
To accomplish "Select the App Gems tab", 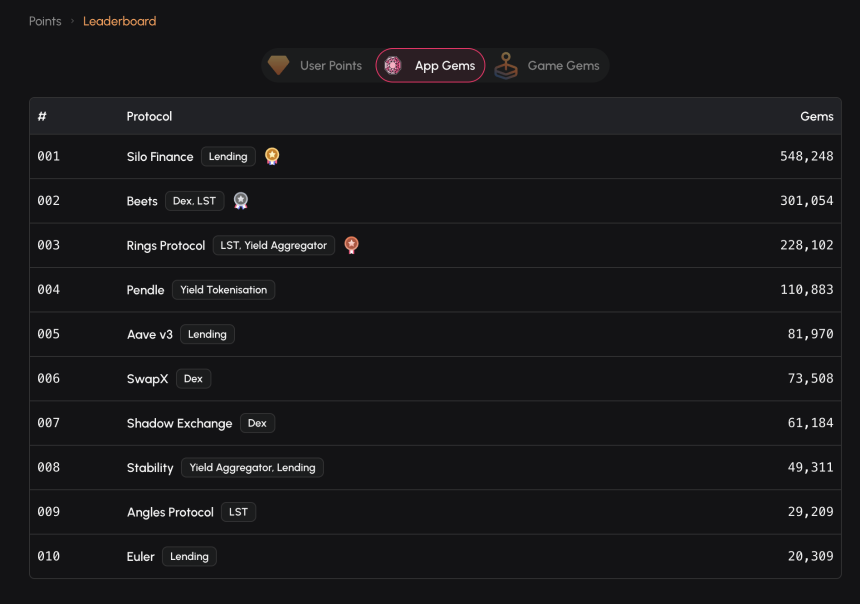I will point(430,65).
